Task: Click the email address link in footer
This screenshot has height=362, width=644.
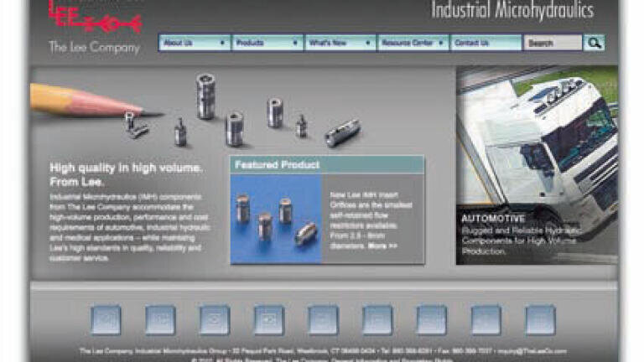Action: (532, 351)
